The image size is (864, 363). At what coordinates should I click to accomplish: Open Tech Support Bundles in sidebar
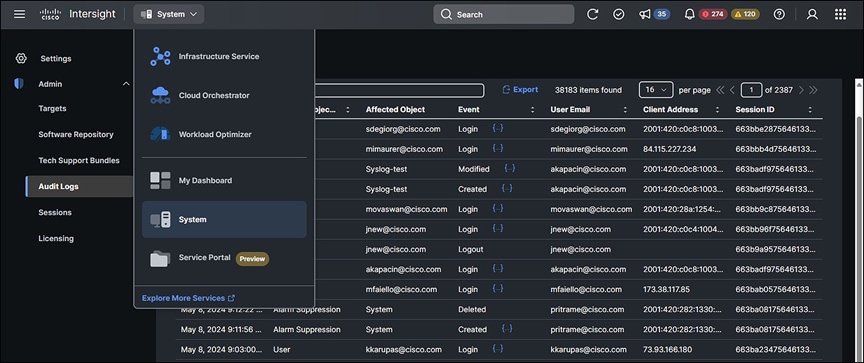tap(79, 160)
